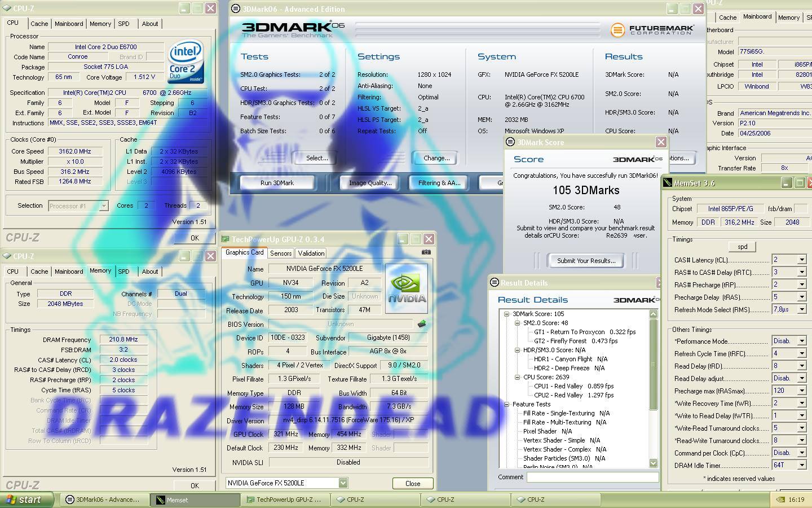Click the NVIDIA logo in GPU-Z

(x=406, y=288)
